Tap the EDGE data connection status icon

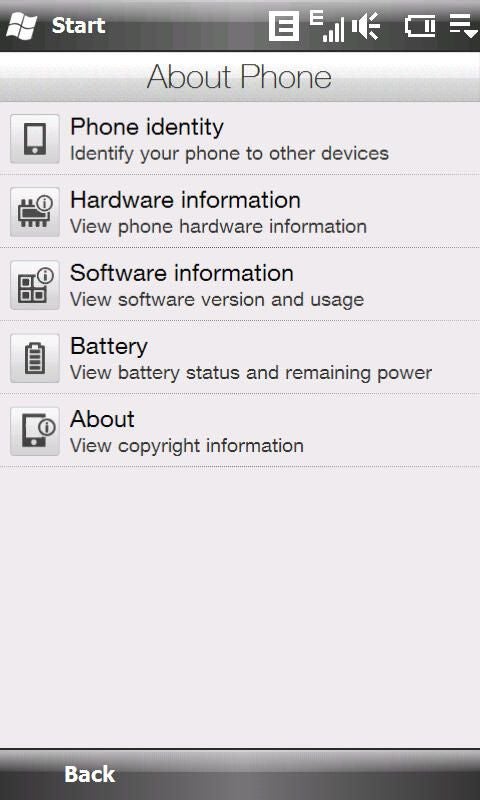click(x=284, y=26)
